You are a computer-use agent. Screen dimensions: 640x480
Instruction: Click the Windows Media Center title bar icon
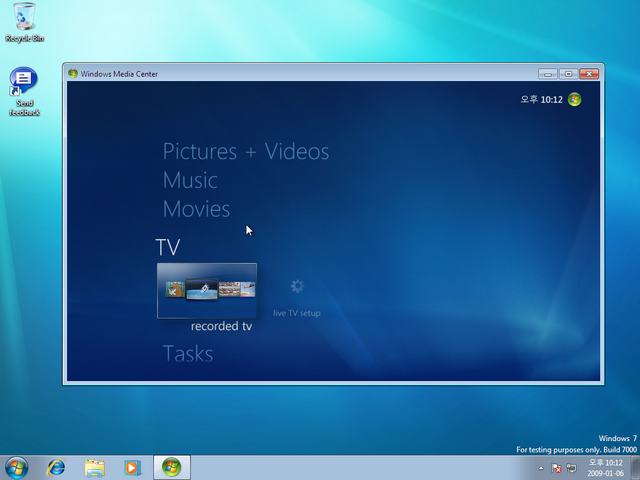pos(73,73)
